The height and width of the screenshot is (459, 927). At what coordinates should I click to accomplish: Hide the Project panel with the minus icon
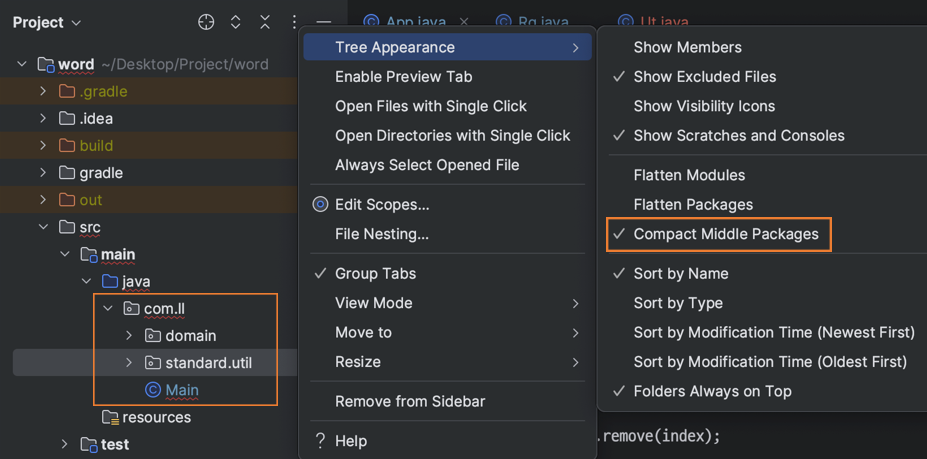[323, 22]
